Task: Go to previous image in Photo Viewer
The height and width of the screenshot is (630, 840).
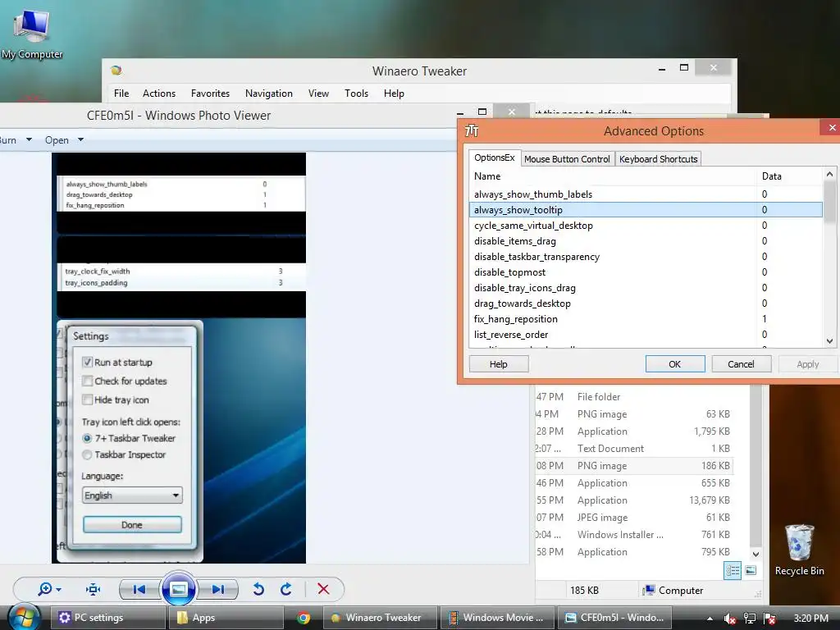Action: (139, 589)
